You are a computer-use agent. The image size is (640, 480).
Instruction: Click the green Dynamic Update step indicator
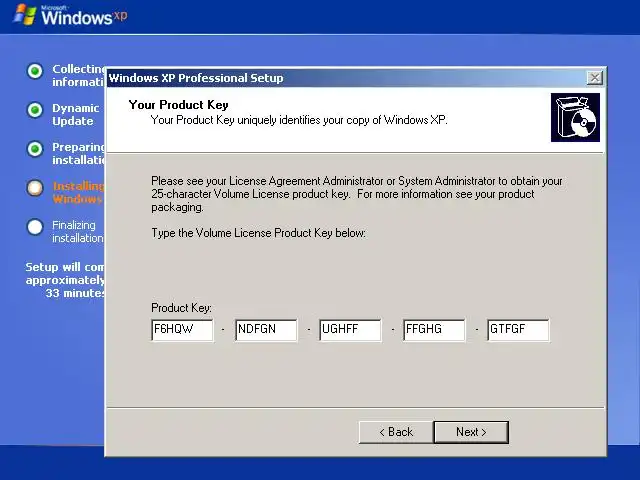(35, 110)
